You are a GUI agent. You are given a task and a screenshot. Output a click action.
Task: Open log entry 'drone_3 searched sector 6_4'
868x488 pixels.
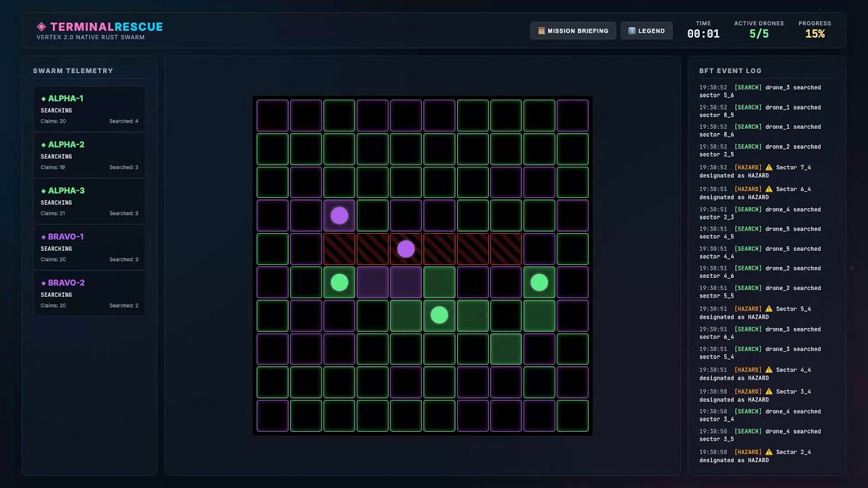point(760,333)
